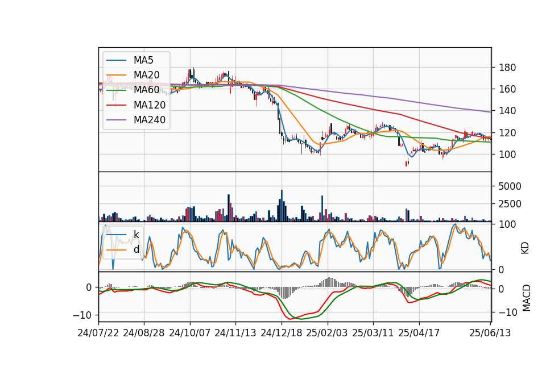Screen dimensions: 546x392
Task: Click the 160 price axis tick label
Action: pyautogui.click(x=507, y=89)
